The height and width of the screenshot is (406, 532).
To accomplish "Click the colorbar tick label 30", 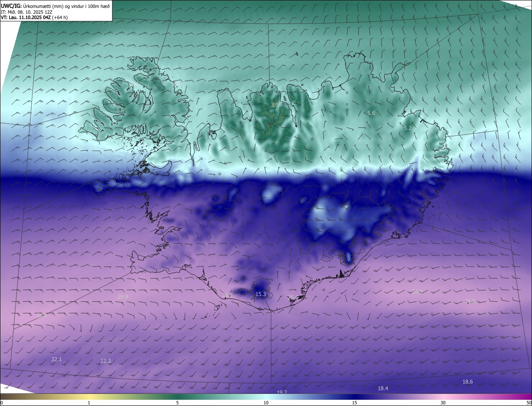I will 443,403.
